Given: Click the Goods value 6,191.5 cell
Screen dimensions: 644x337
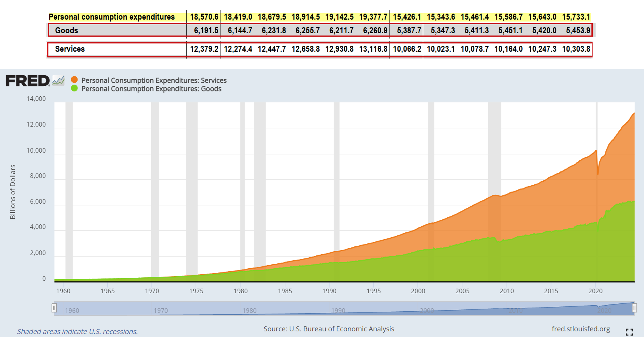Looking at the screenshot, I should pyautogui.click(x=206, y=31).
